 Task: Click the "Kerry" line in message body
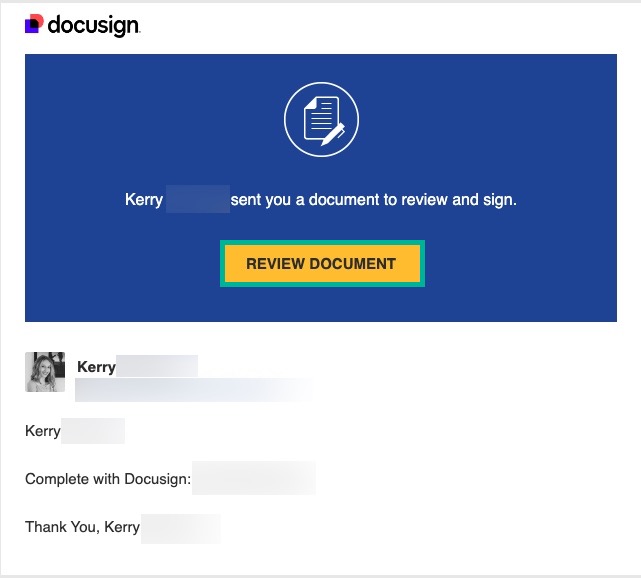click(x=43, y=432)
